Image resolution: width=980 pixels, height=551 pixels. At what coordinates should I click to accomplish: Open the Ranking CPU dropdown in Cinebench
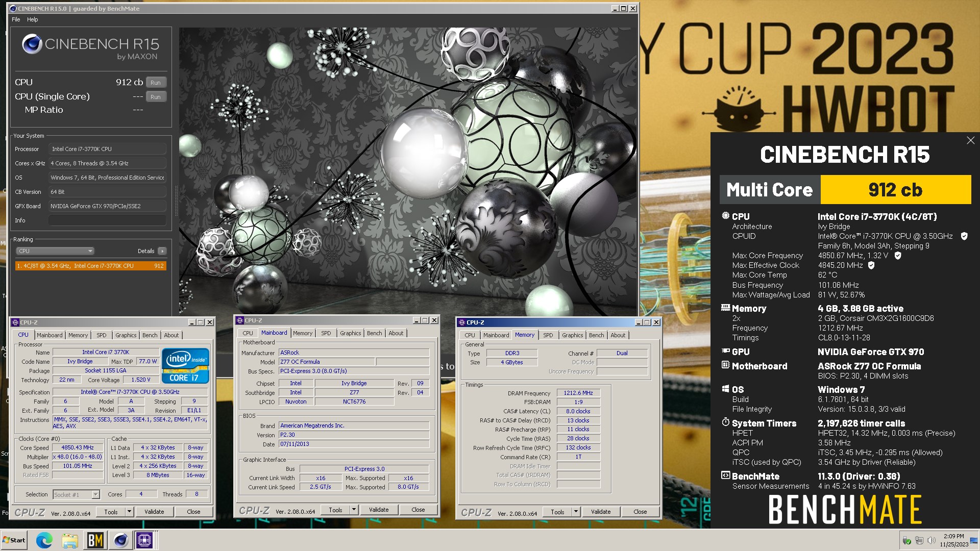pyautogui.click(x=55, y=251)
